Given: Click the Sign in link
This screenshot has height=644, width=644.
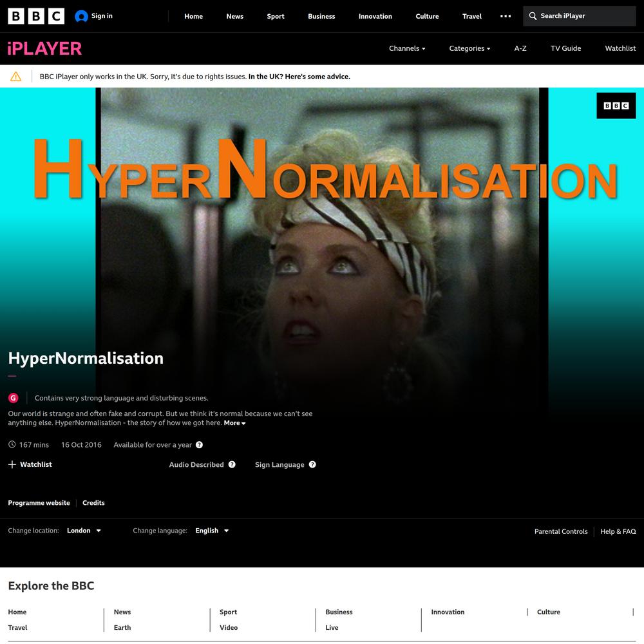Looking at the screenshot, I should 102,16.
